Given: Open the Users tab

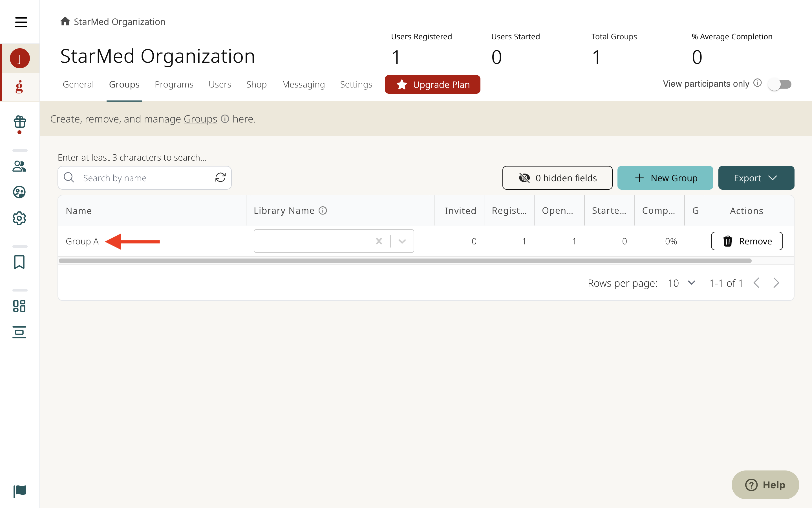Looking at the screenshot, I should (x=220, y=84).
